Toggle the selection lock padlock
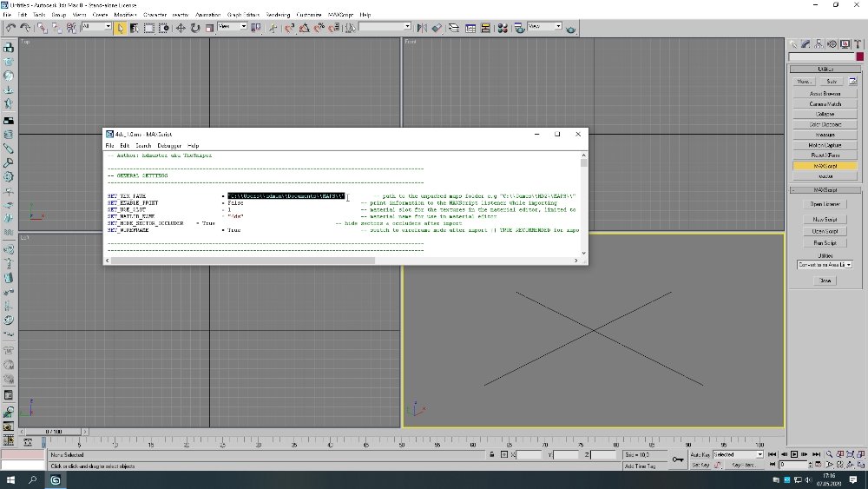This screenshot has width=868, height=489. pos(493,455)
